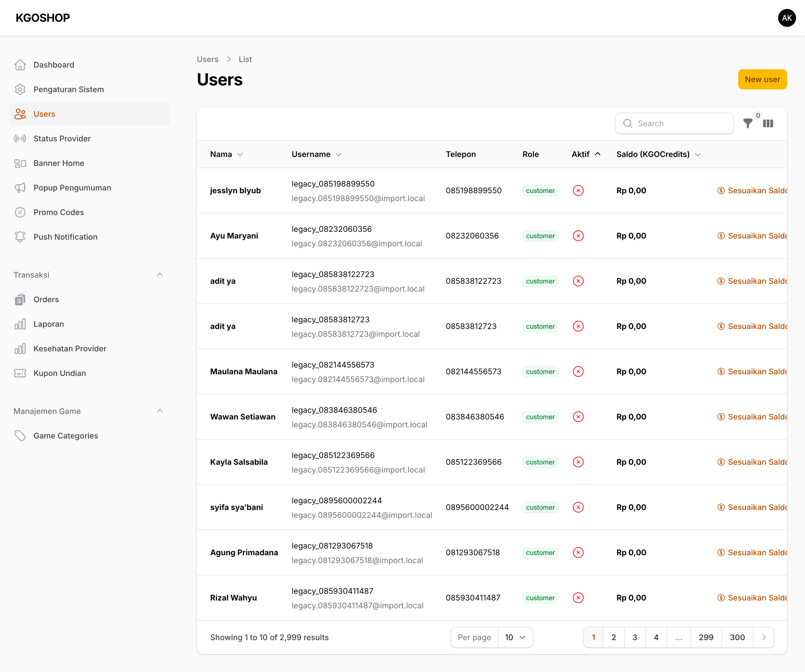Collapse the Manajemen Game sidebar group

coord(160,411)
